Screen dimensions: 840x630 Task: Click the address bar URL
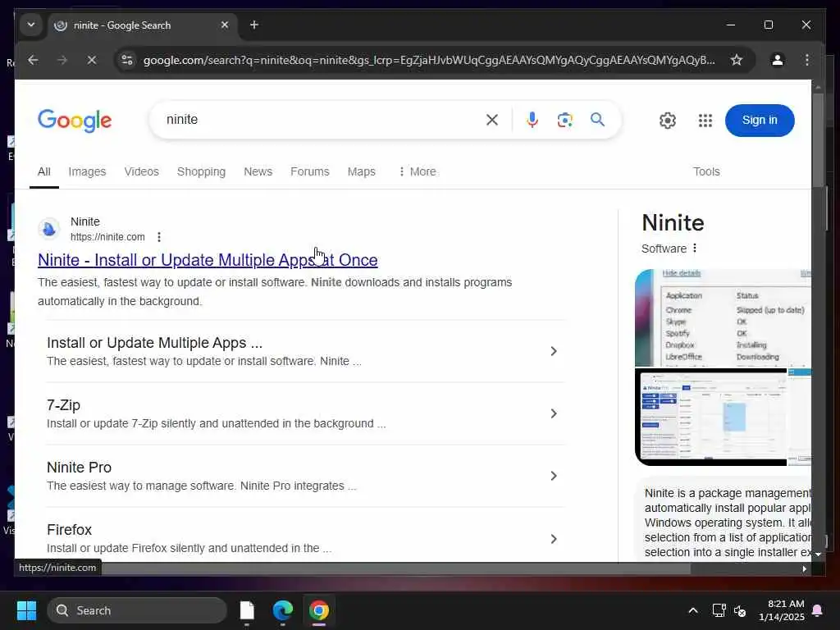(x=428, y=60)
